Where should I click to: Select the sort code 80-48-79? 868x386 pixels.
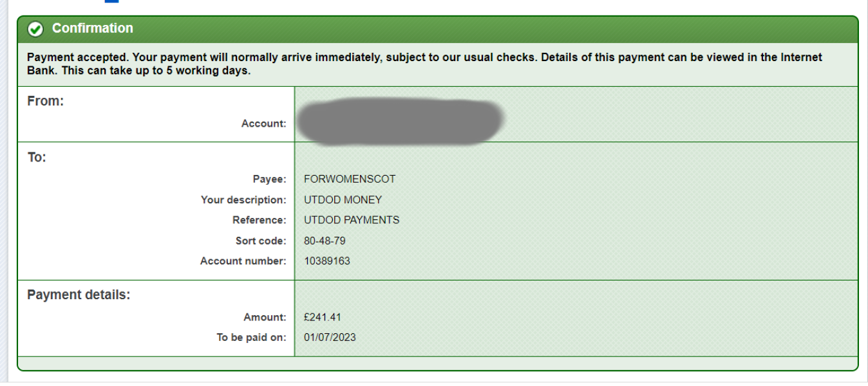(325, 241)
